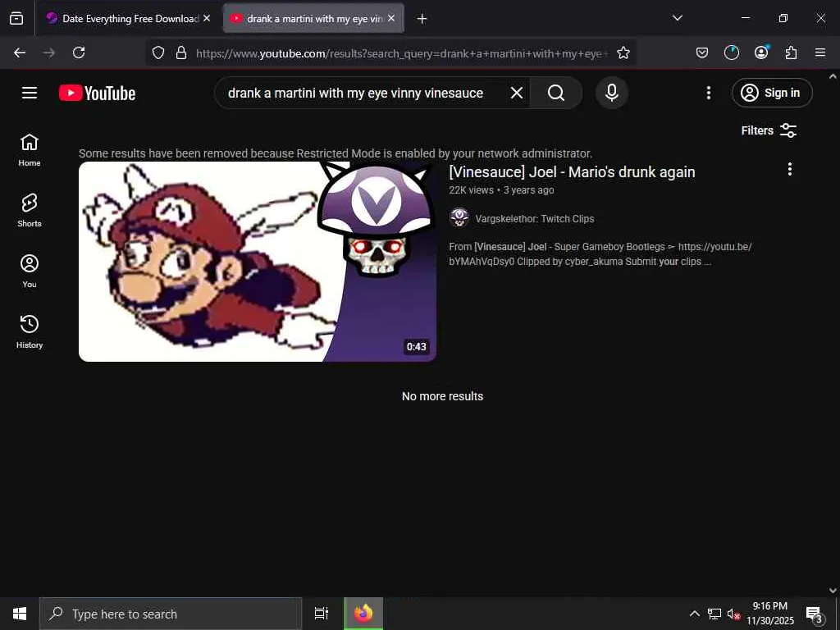Click the page scrollbar up arrow
840x630 pixels.
point(833,76)
